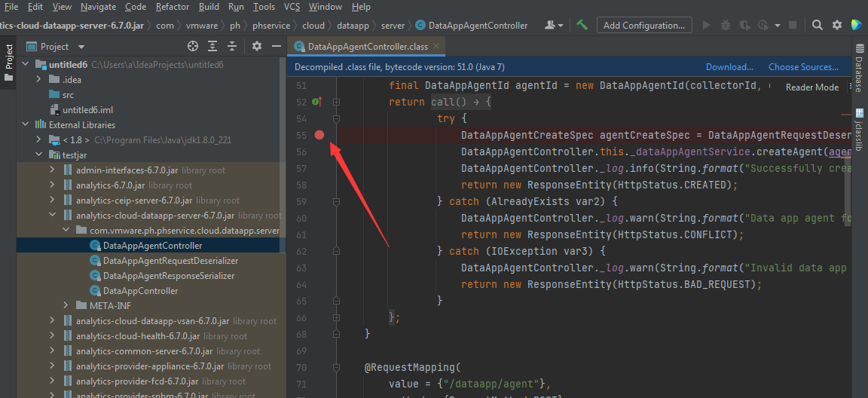
Task: Open Project panel options gear
Action: tap(256, 46)
